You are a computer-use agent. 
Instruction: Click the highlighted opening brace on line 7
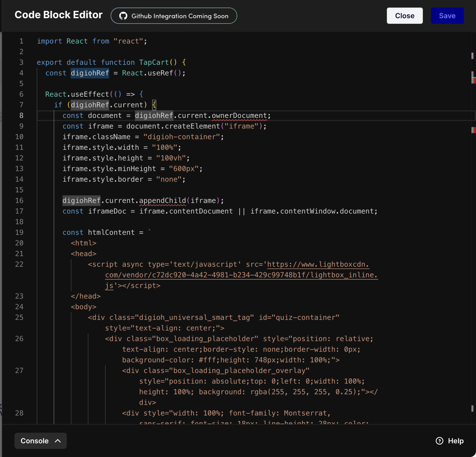[154, 105]
